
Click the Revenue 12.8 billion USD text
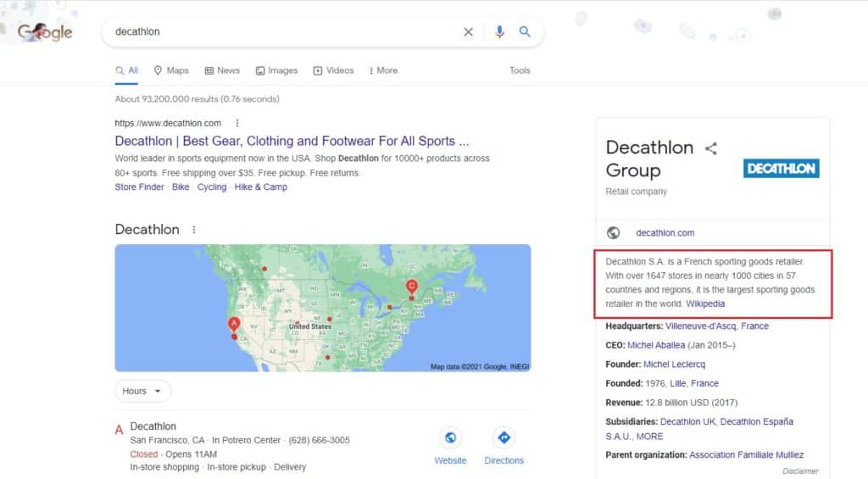pyautogui.click(x=671, y=403)
